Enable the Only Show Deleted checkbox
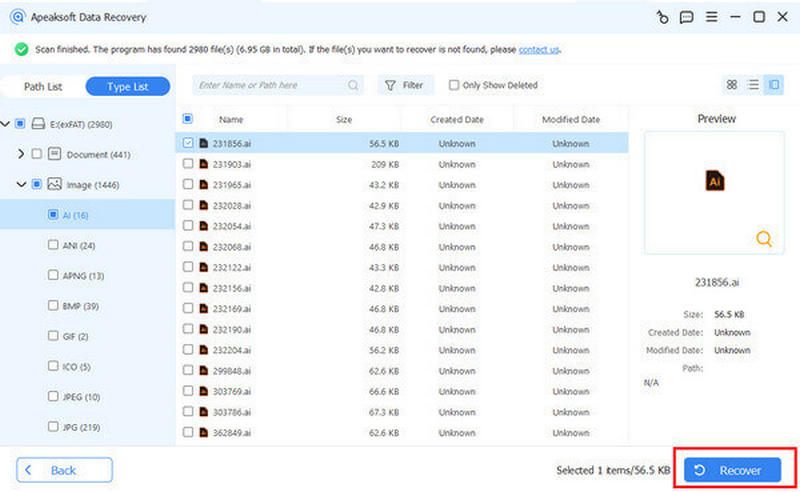The image size is (800, 492). pyautogui.click(x=455, y=86)
